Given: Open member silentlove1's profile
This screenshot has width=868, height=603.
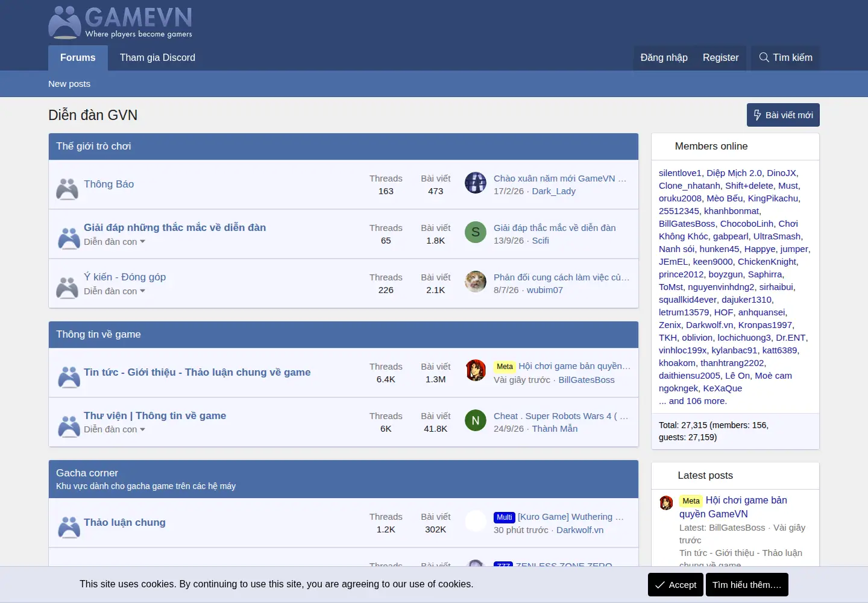Looking at the screenshot, I should click(x=680, y=173).
